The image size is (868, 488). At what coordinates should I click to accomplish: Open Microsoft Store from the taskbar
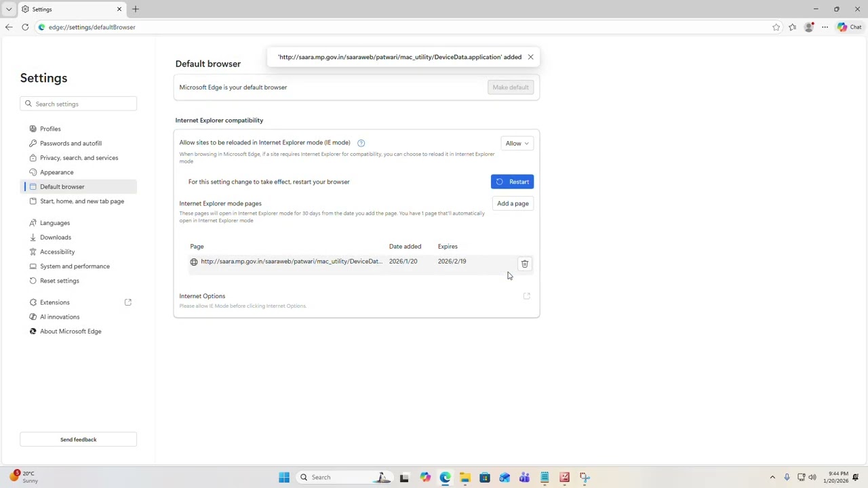click(x=485, y=477)
